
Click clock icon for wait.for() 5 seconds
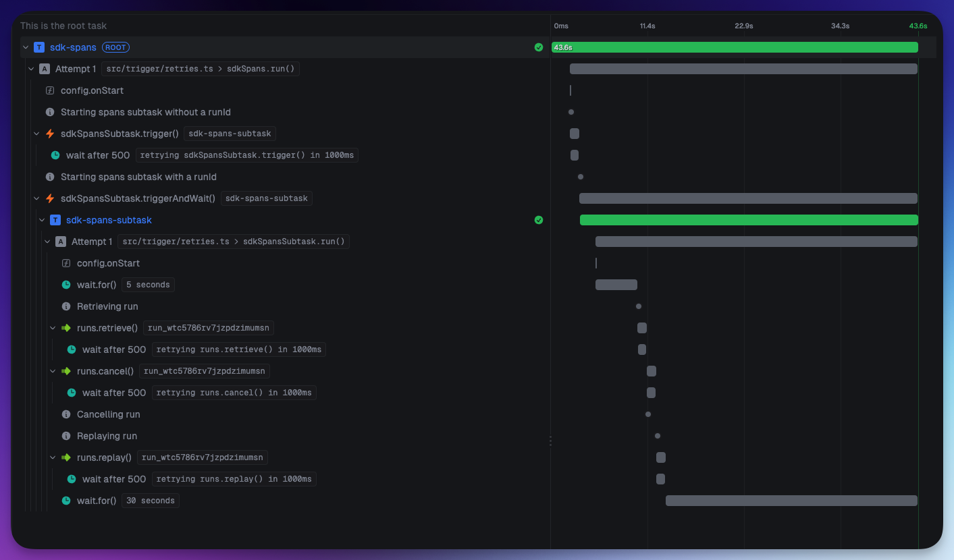click(x=66, y=285)
